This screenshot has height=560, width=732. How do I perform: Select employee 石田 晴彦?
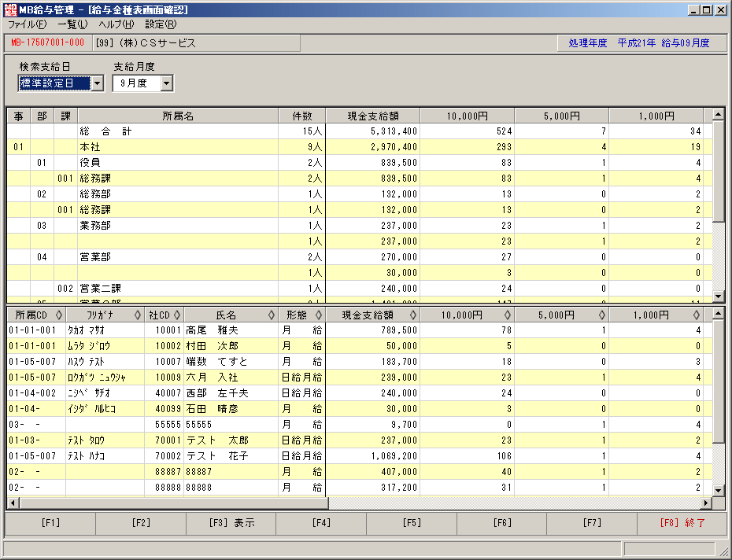[360, 409]
